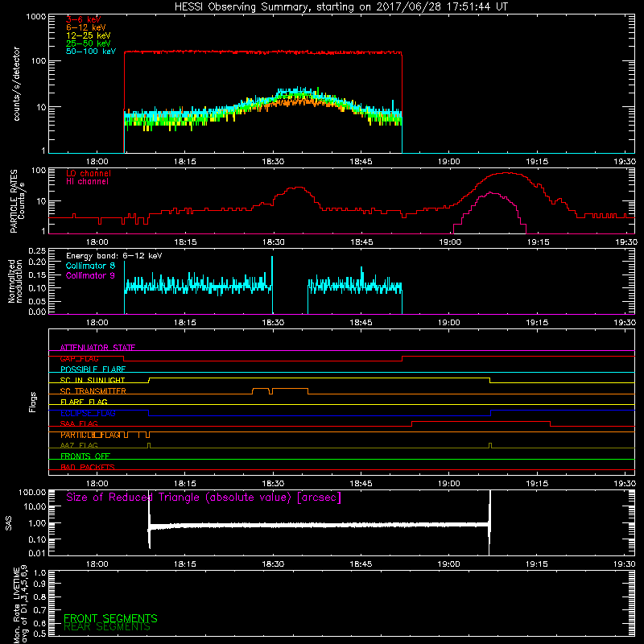The height and width of the screenshot is (644, 644).
Task: Select the 25-50 keV legend label
Action: [89, 43]
